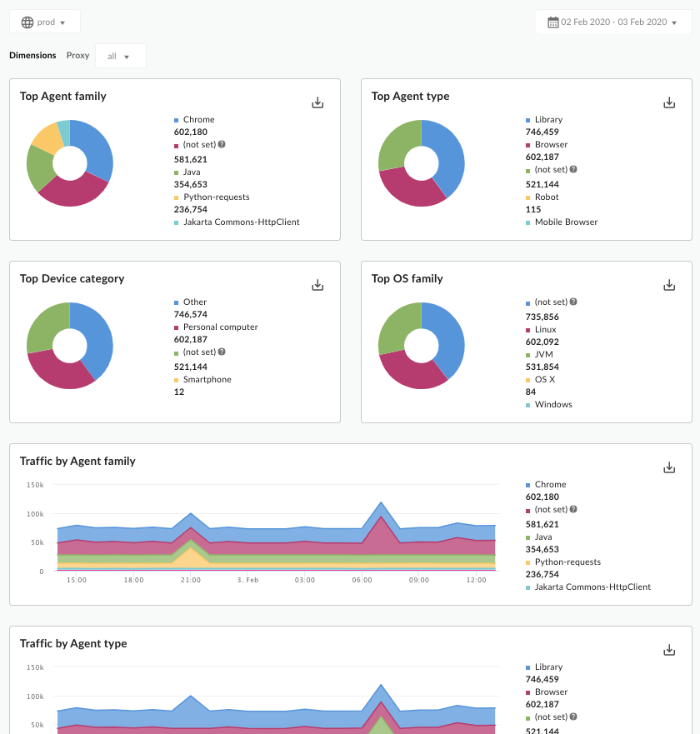
Task: Click Personal computer legend entry
Action: [x=220, y=327]
